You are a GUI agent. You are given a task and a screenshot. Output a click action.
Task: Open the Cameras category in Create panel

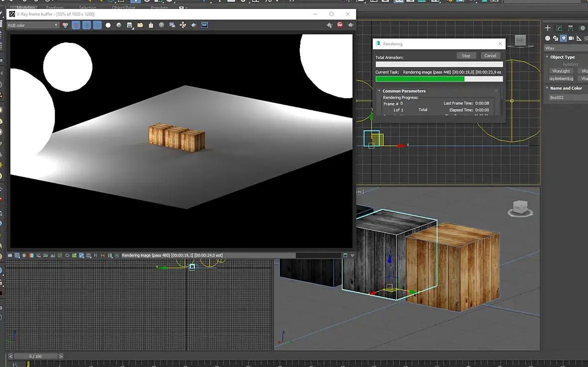point(571,38)
